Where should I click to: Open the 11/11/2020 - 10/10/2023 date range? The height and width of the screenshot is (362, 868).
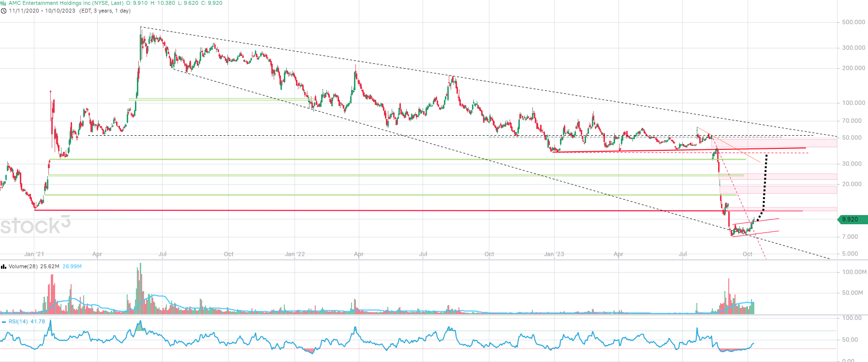point(42,11)
